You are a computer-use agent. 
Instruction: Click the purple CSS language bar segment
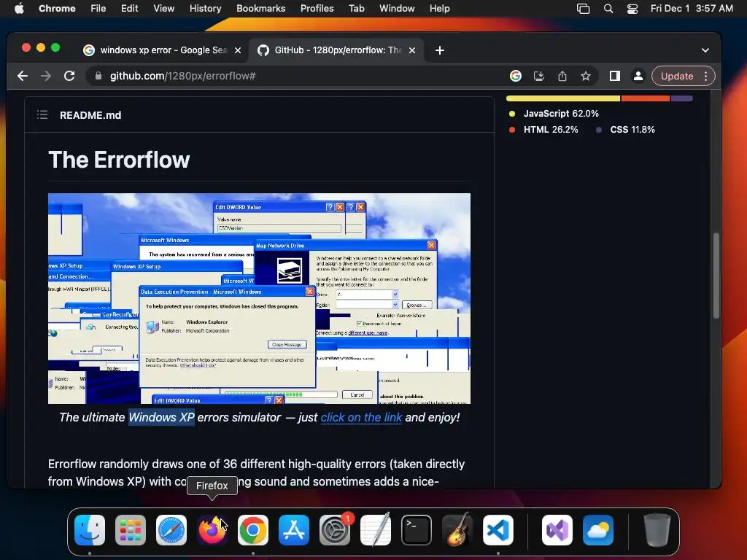[682, 98]
